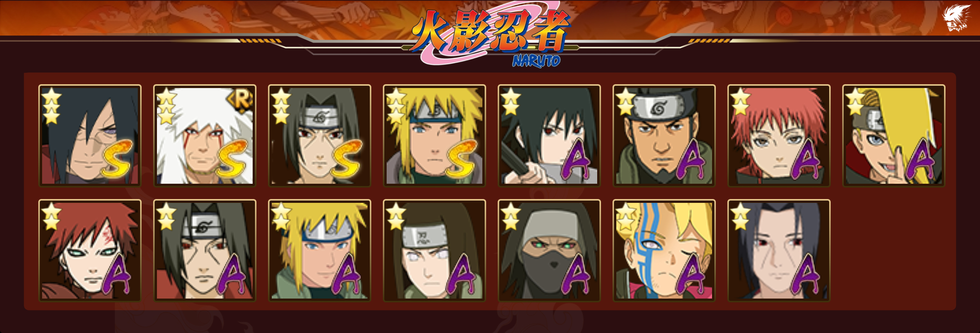Click the purple A badge on Deidara
The image size is (980, 333).
(921, 159)
